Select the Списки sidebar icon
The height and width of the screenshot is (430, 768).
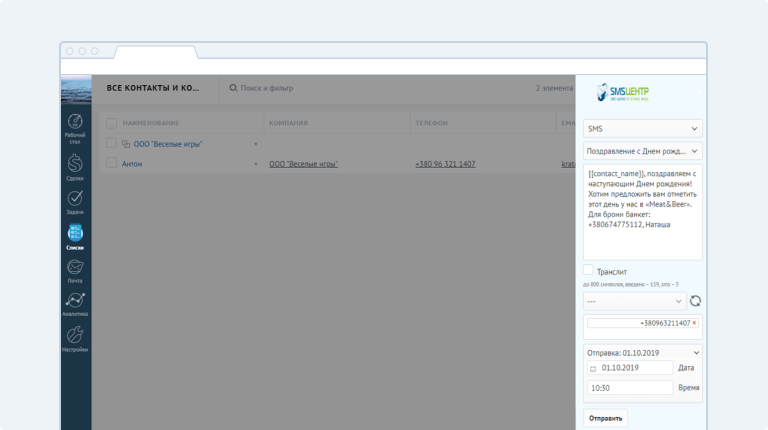click(75, 234)
